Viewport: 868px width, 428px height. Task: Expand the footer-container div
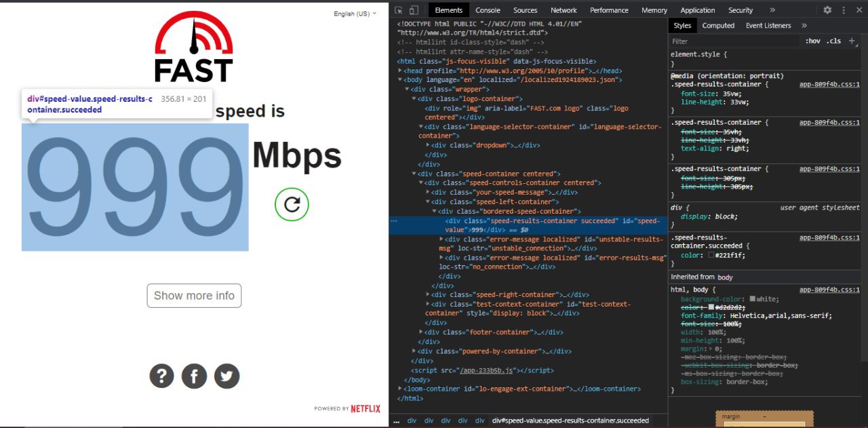coord(420,332)
